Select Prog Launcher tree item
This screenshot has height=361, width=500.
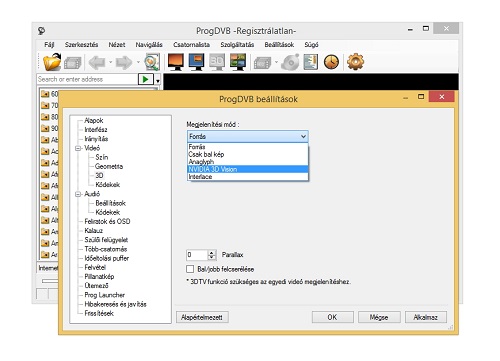coord(105,295)
